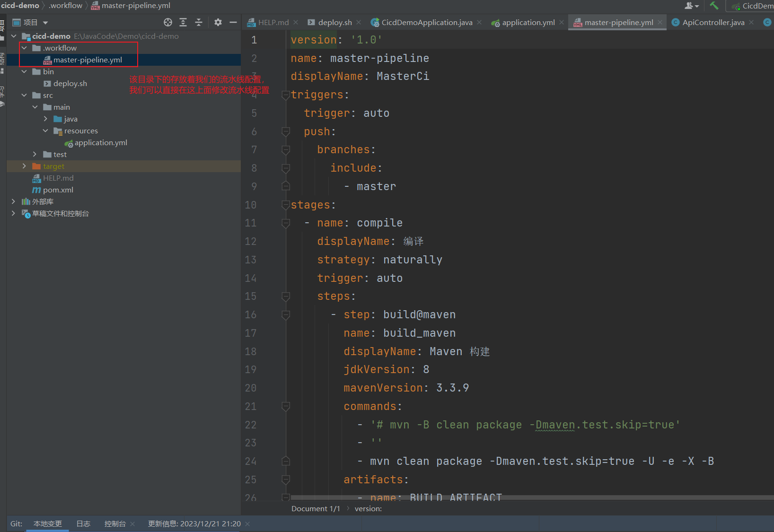The image size is (774, 532).
Task: Open the Git 日志 tab
Action: tap(83, 523)
